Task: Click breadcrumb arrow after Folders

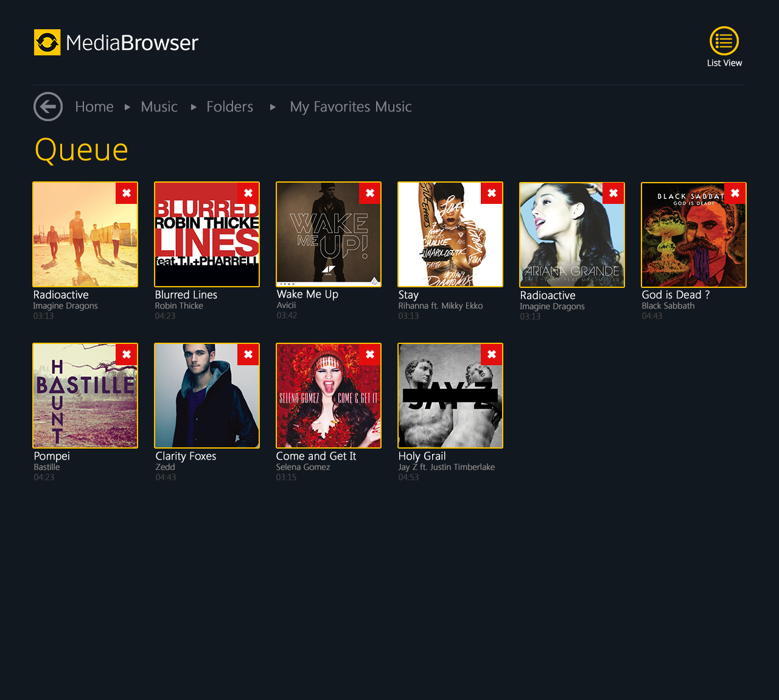Action: pyautogui.click(x=273, y=107)
